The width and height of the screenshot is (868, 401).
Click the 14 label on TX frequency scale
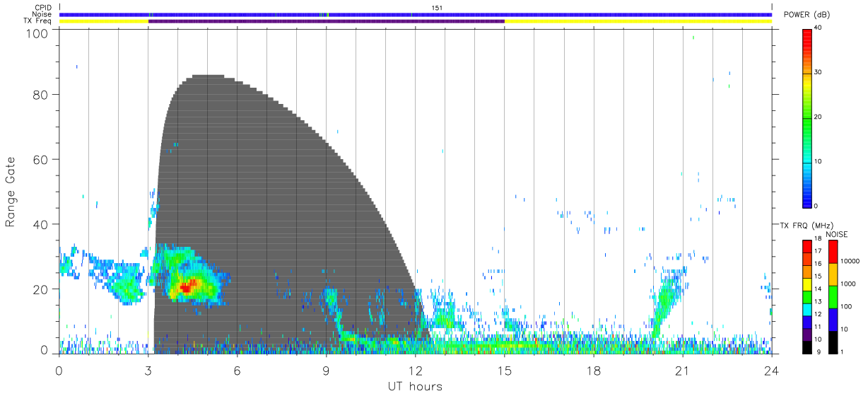[x=817, y=289]
